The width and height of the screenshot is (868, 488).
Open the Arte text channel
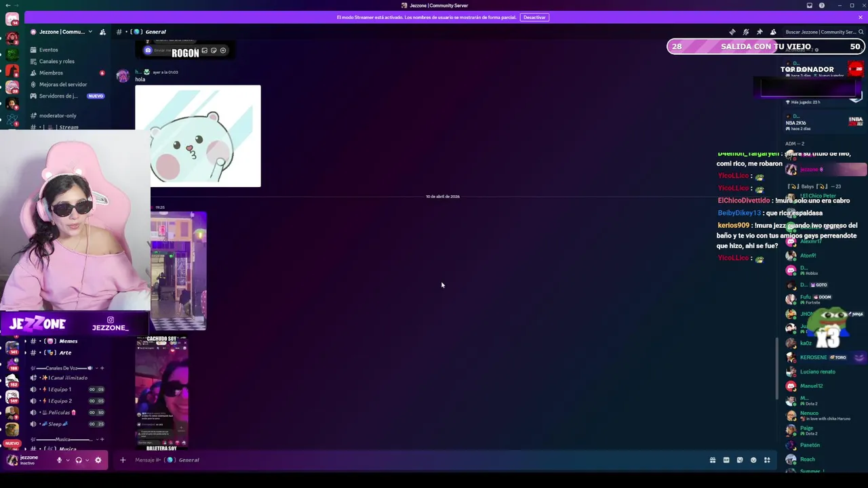pyautogui.click(x=68, y=352)
